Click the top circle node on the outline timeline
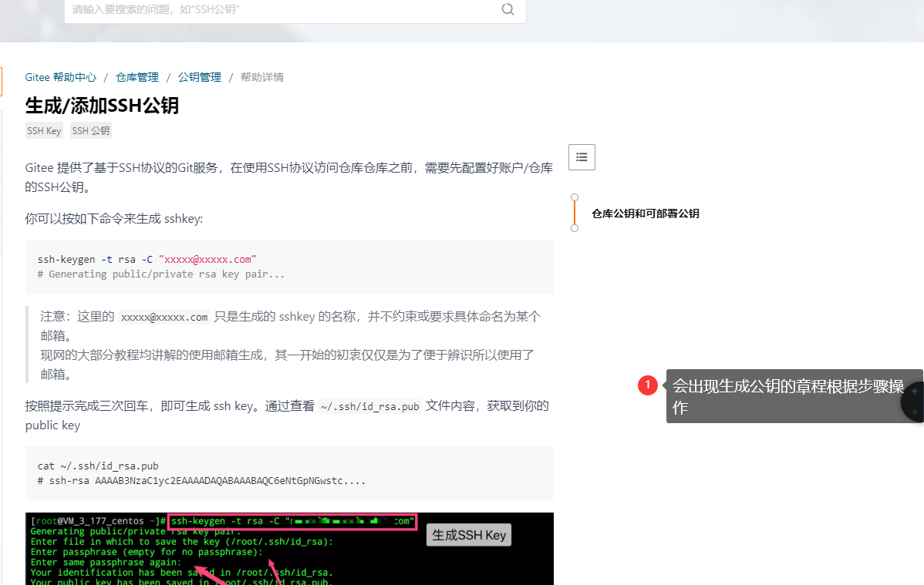The width and height of the screenshot is (924, 585). pyautogui.click(x=574, y=197)
